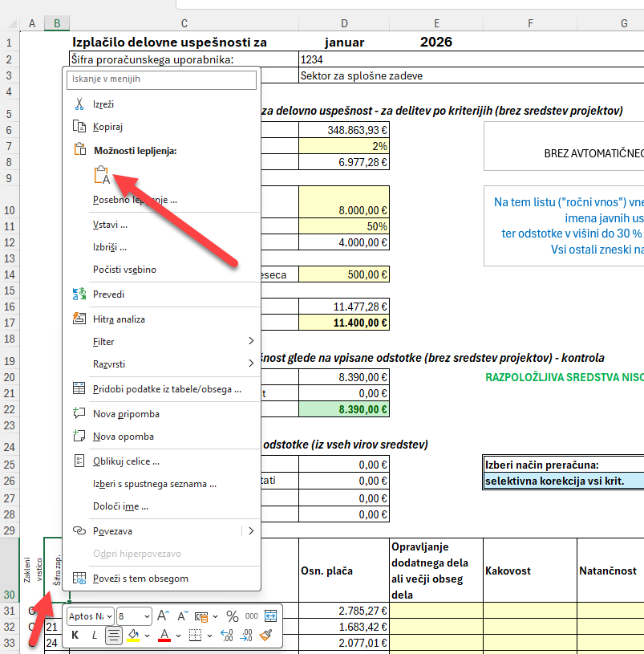The height and width of the screenshot is (654, 644).
Task: Toggle italic (L) formatting
Action: [x=95, y=636]
